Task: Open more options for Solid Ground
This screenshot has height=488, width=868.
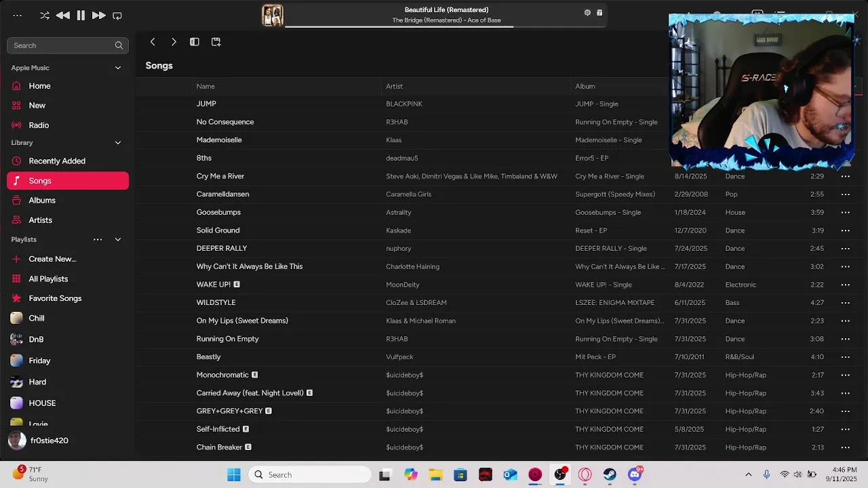Action: tap(846, 230)
